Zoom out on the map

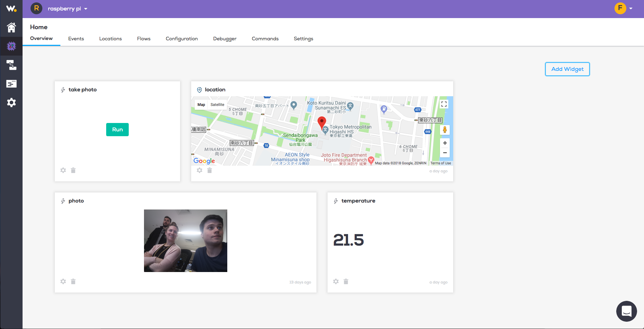[x=445, y=153]
